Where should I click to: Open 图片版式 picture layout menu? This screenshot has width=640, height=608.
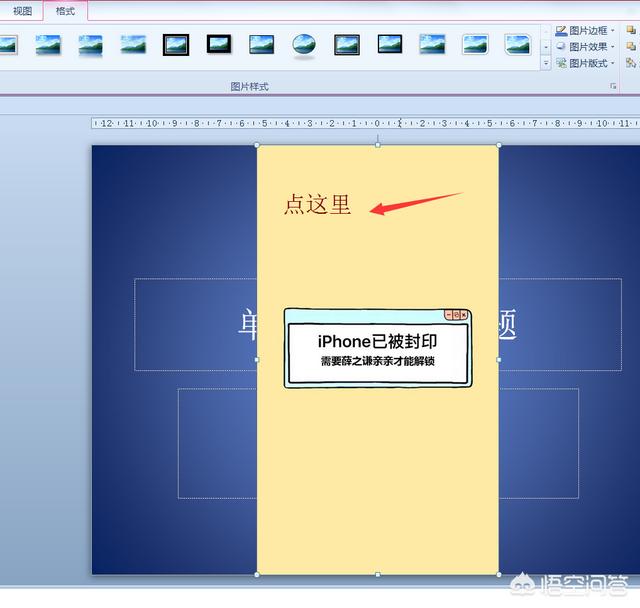coord(585,63)
